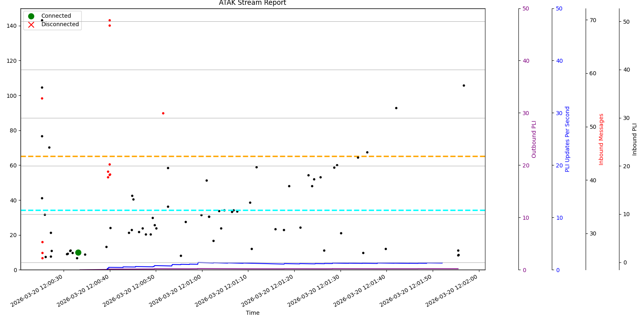Image resolution: width=644 pixels, height=322 pixels.
Task: Select the black point near 105 at far right
Action: 464,85
